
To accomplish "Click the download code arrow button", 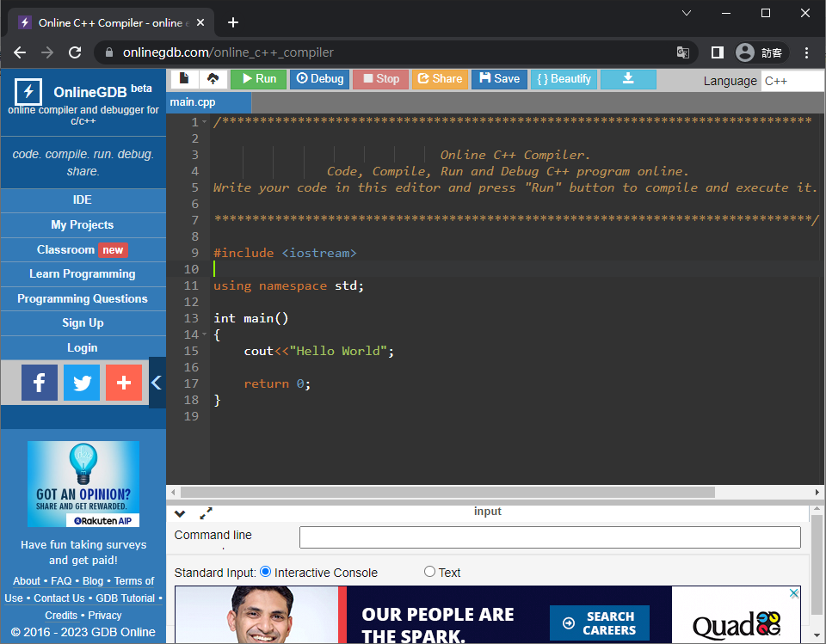I will [x=628, y=79].
